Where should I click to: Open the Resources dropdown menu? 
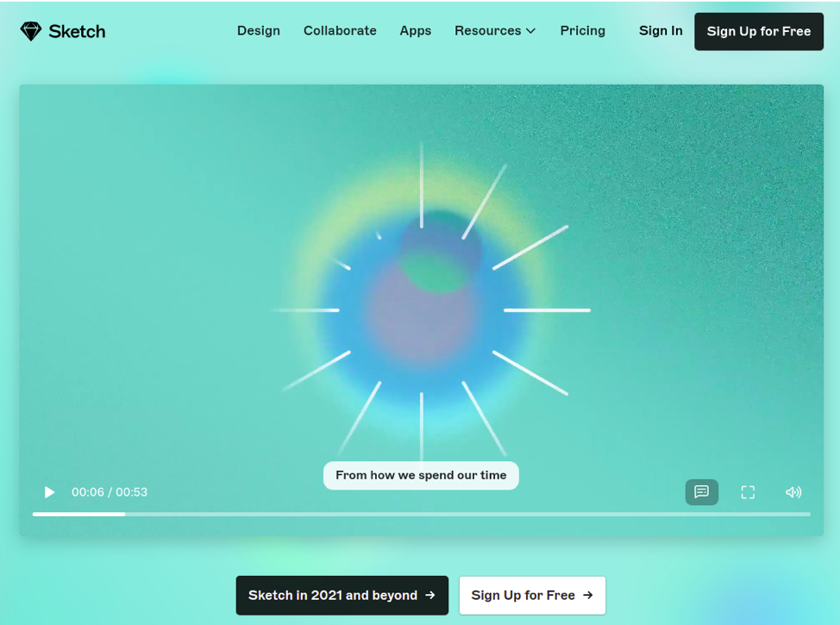(x=488, y=31)
